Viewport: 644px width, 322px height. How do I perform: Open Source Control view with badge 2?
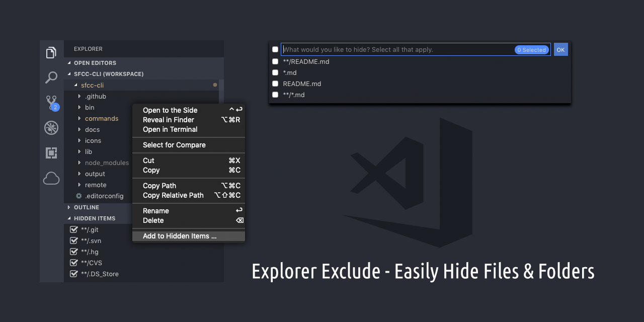pos(52,103)
